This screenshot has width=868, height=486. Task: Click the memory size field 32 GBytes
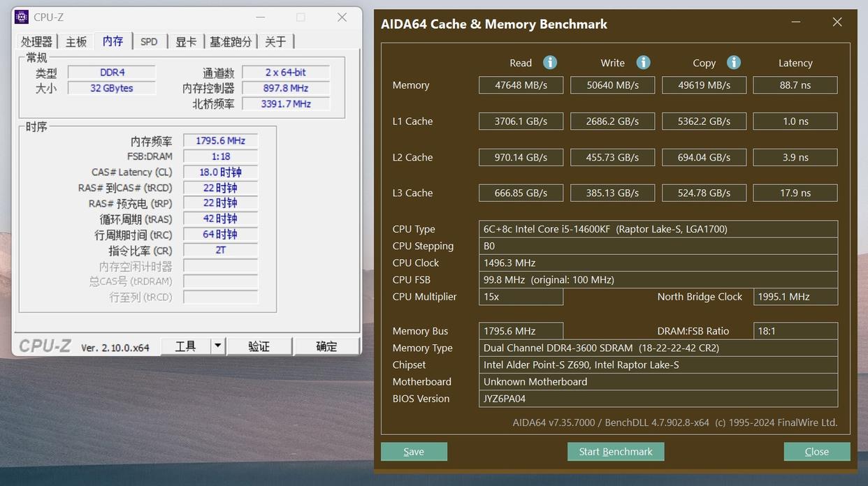[x=112, y=88]
